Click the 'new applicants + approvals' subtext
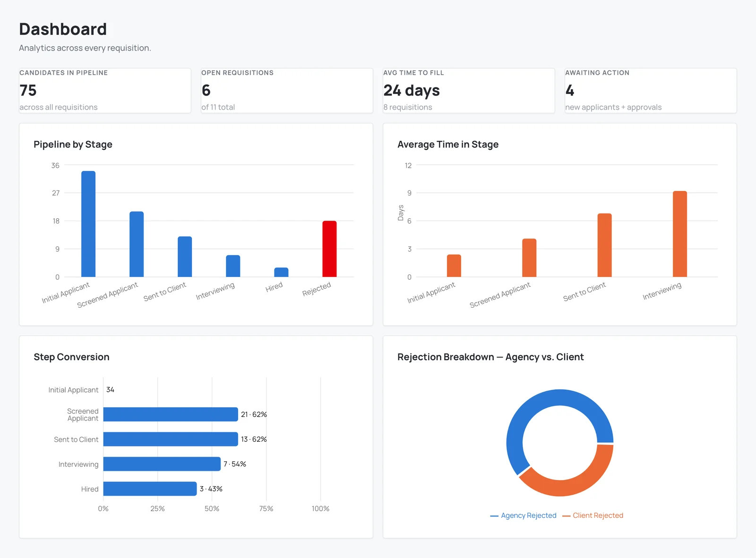Image resolution: width=756 pixels, height=558 pixels. tap(613, 107)
